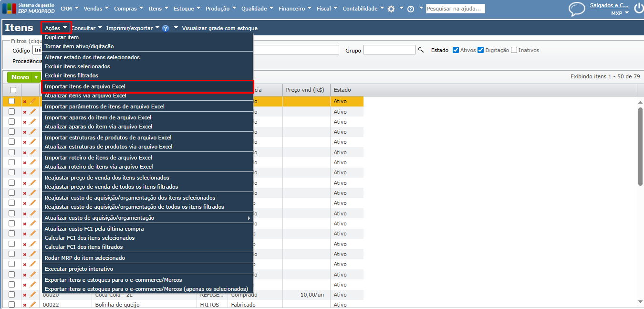Enable the Inativos checkbox
This screenshot has height=309, width=644.
tap(514, 50)
